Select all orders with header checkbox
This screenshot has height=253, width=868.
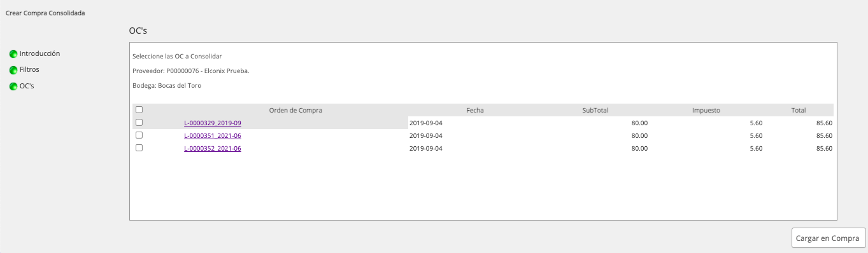(x=139, y=110)
